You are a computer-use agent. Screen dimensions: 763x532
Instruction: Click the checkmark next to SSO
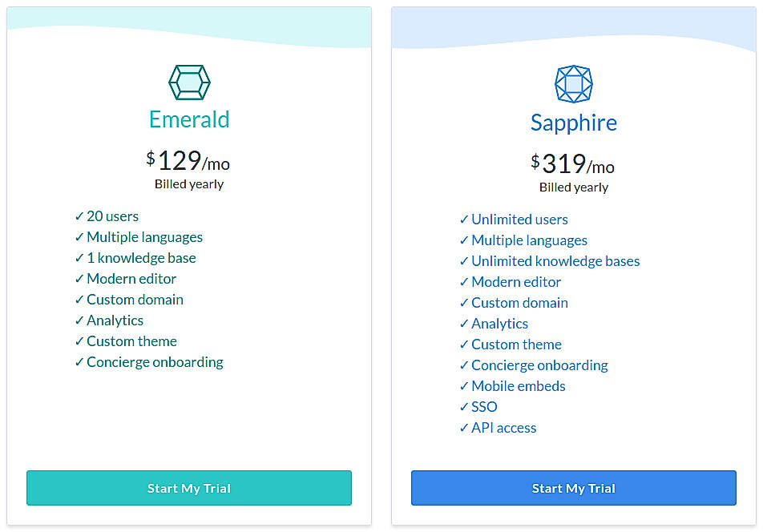(x=464, y=407)
